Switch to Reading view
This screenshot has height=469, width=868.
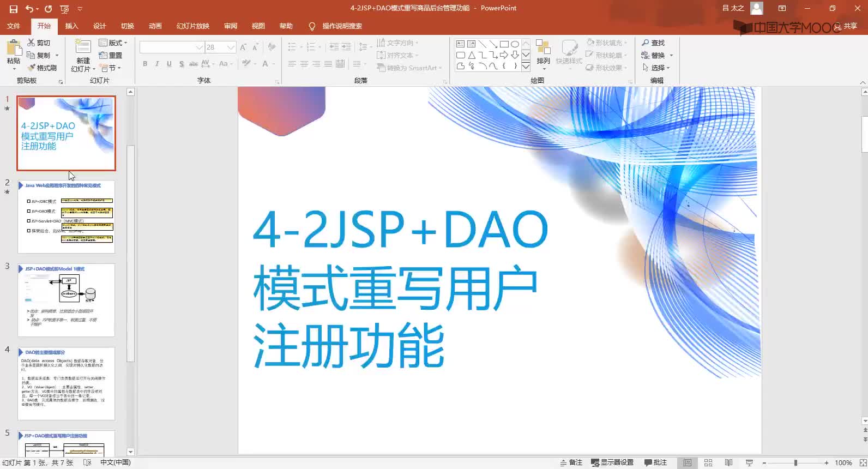(729, 462)
